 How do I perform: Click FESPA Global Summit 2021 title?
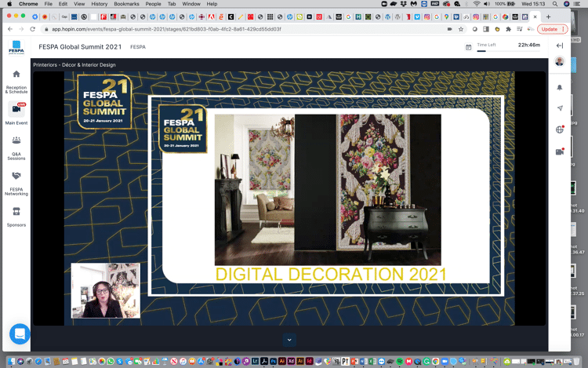pos(80,47)
